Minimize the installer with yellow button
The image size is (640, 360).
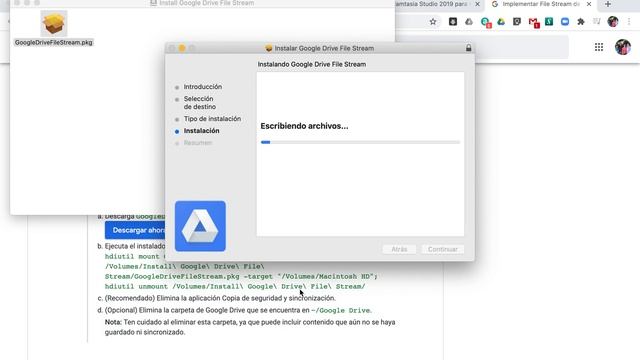[182, 48]
